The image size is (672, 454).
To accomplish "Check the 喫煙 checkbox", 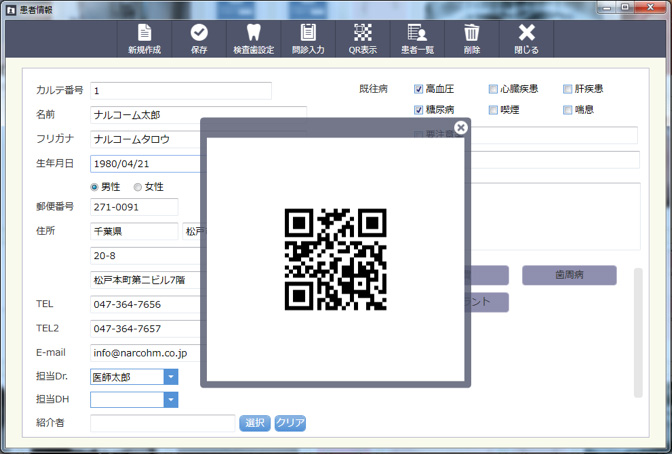I will click(493, 110).
